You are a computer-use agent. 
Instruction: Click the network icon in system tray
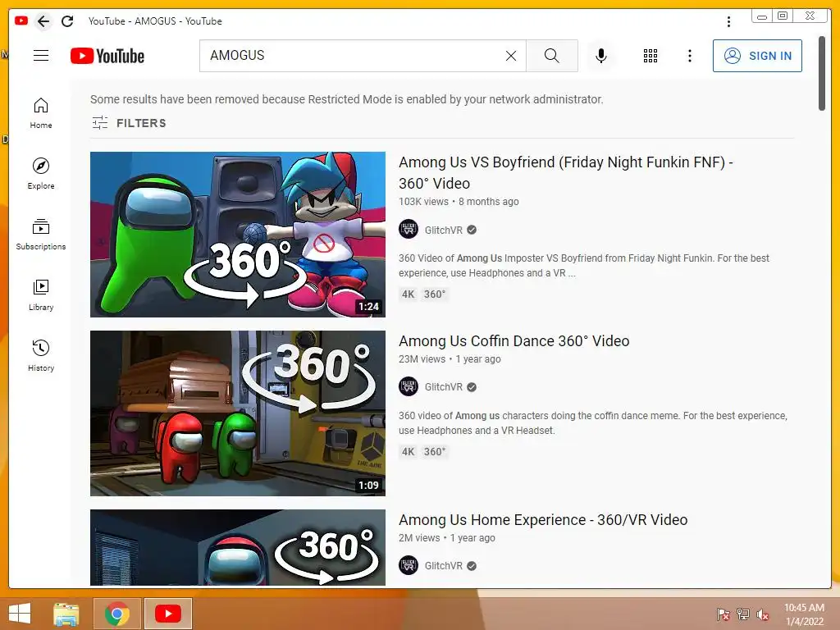point(743,614)
